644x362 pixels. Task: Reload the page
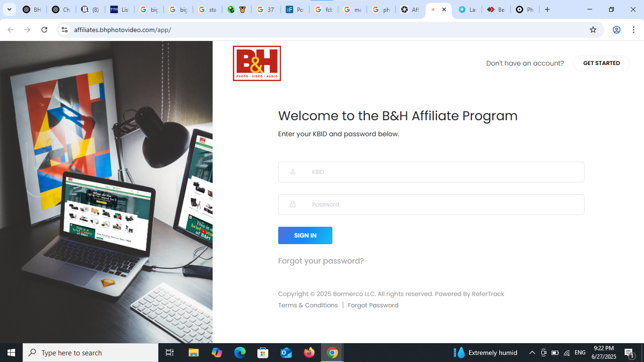coord(44,30)
